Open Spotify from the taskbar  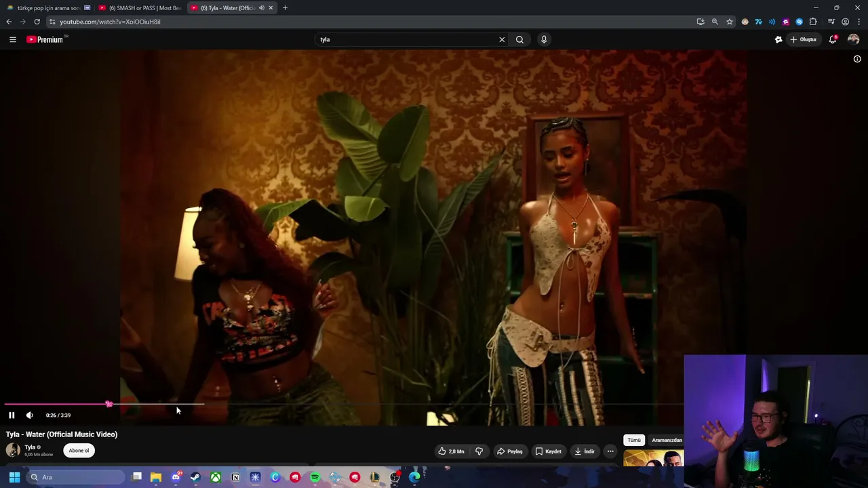tap(315, 477)
